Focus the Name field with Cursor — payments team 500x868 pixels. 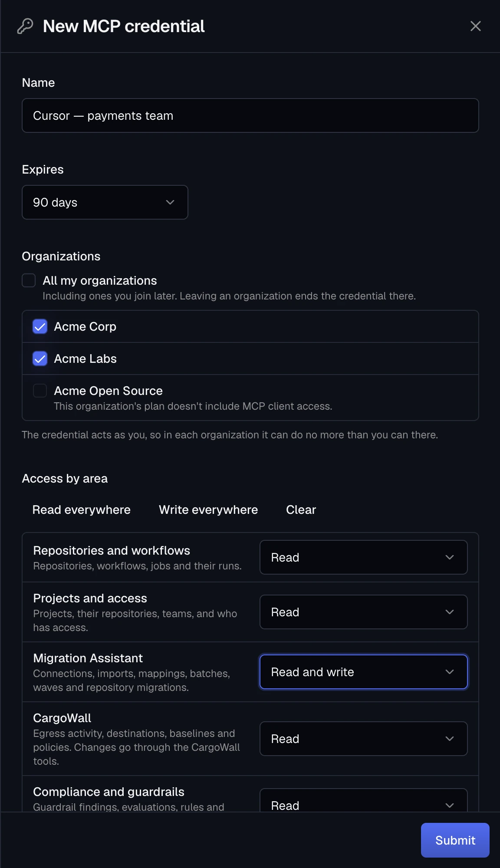click(x=250, y=115)
